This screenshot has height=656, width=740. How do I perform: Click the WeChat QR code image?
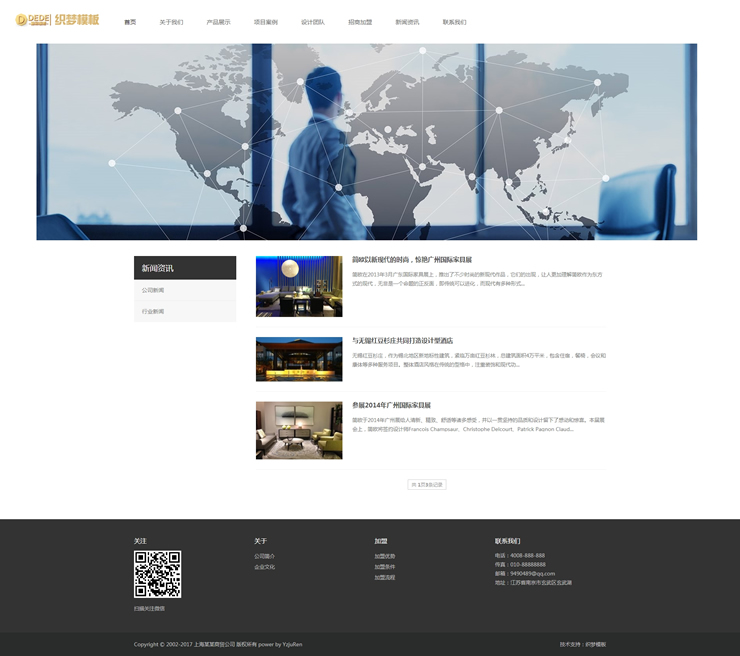157,575
